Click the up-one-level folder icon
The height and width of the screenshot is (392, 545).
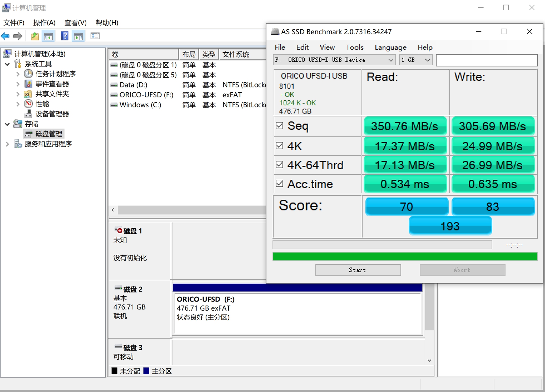tap(35, 36)
